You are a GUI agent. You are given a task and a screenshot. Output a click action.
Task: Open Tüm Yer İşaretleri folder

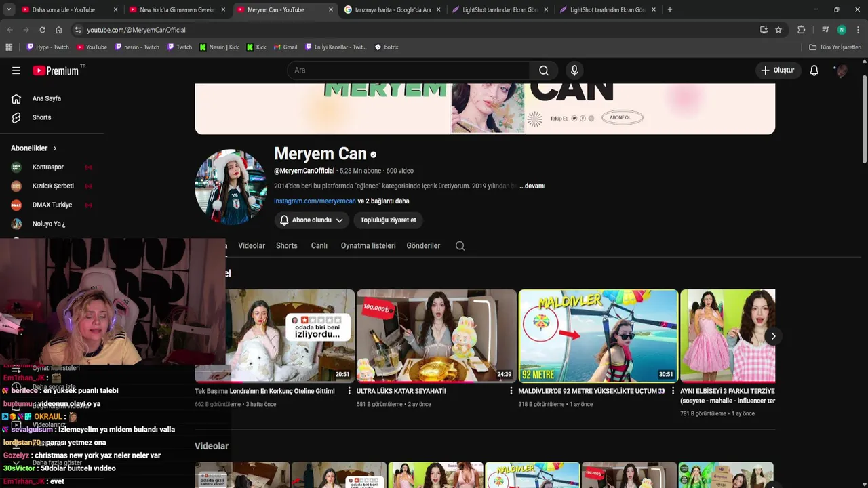(x=835, y=47)
